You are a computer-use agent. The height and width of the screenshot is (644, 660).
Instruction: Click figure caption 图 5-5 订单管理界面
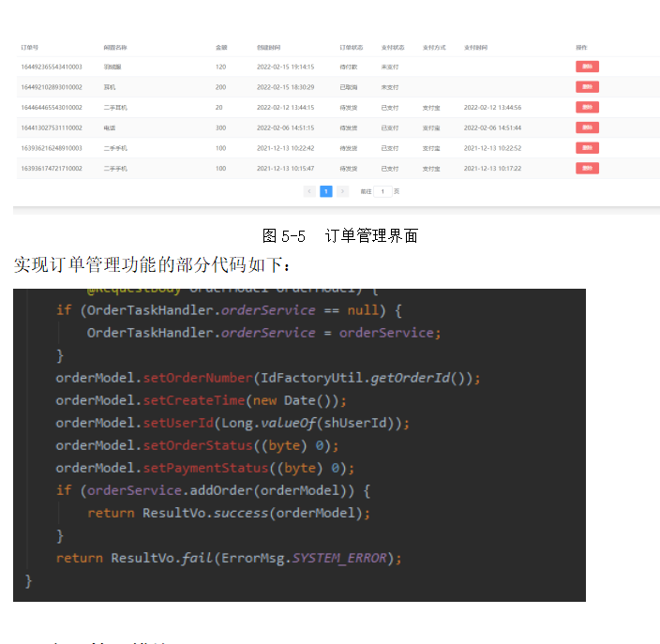click(x=340, y=235)
